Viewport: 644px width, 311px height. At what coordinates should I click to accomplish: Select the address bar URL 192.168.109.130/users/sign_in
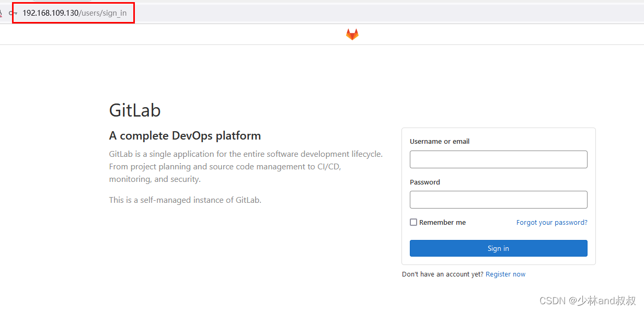pos(74,13)
